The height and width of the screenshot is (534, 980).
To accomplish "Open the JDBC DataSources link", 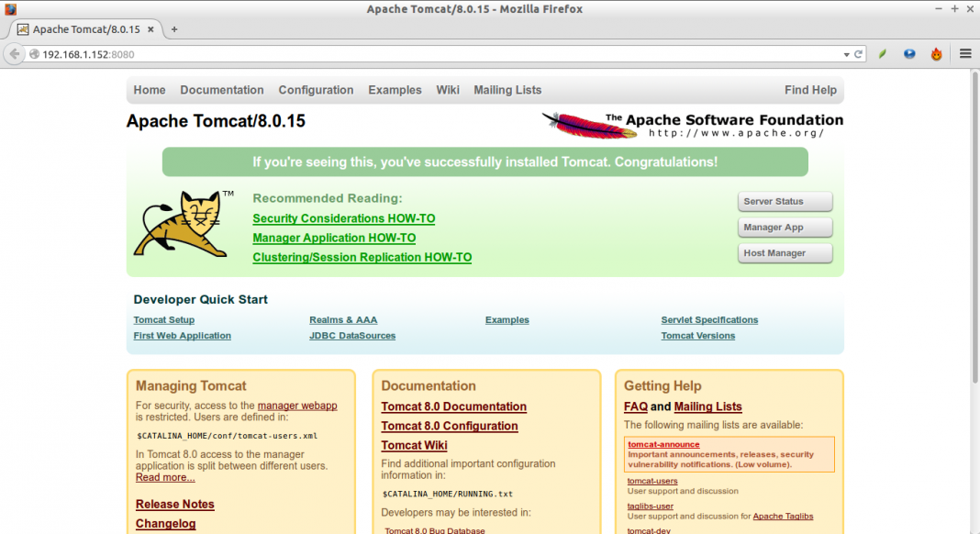I will tap(351, 336).
